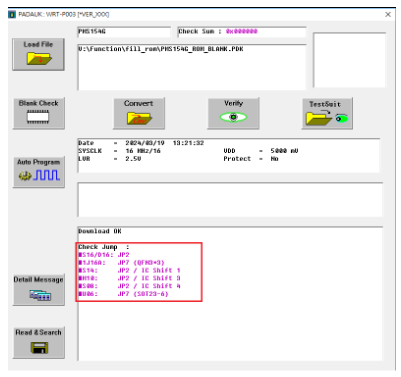The image size is (401, 377).
Task: Click the green eye Verify icon
Action: point(233,117)
